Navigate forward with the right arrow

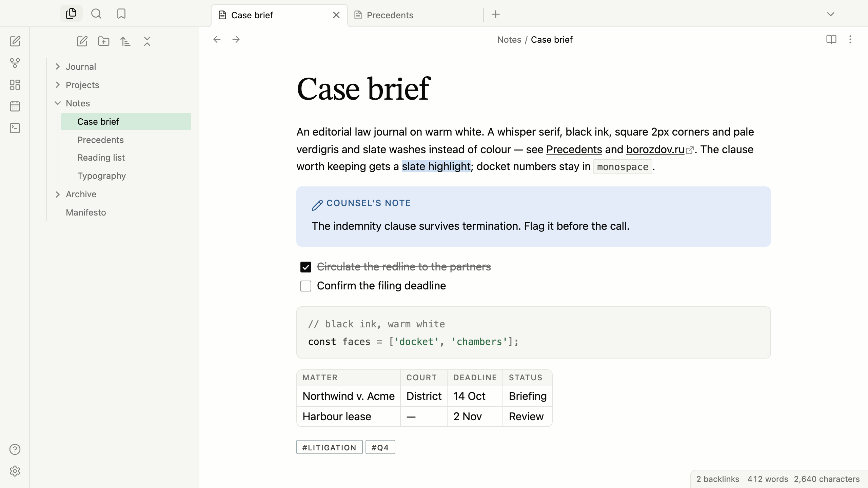tap(236, 39)
